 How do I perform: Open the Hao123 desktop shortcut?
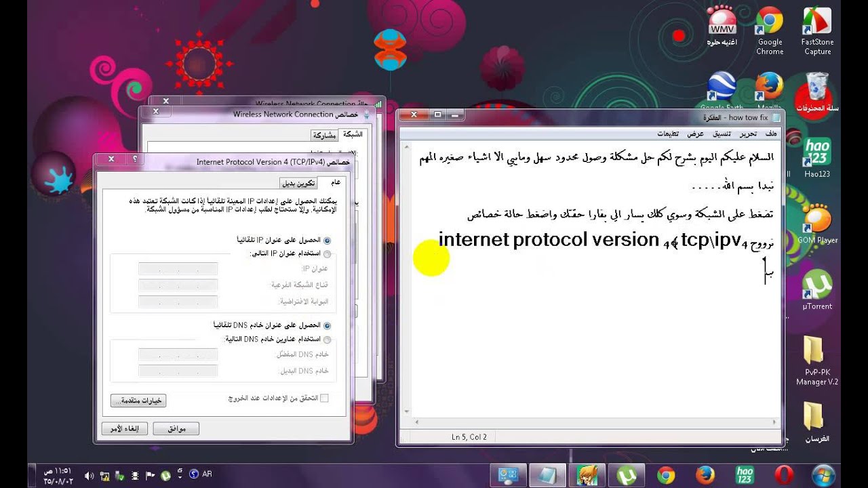[x=817, y=157]
